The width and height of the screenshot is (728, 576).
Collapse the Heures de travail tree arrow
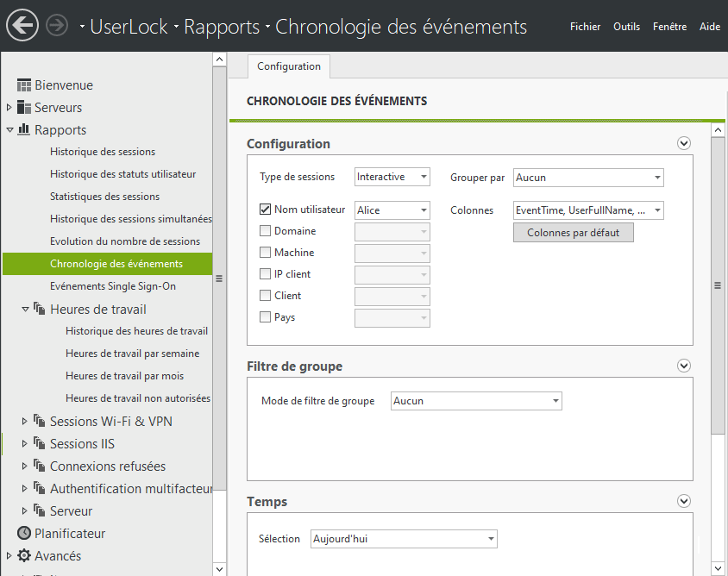click(25, 309)
